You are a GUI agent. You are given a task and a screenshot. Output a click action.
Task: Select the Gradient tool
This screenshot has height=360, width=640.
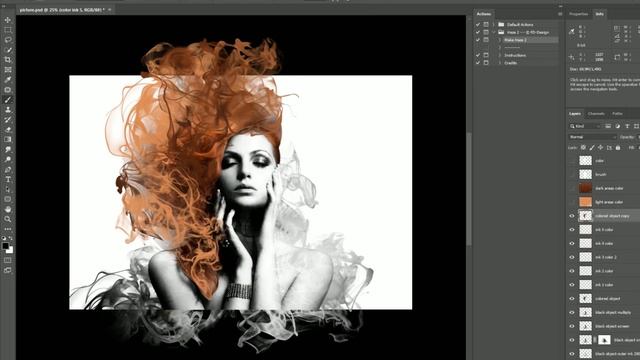8,140
